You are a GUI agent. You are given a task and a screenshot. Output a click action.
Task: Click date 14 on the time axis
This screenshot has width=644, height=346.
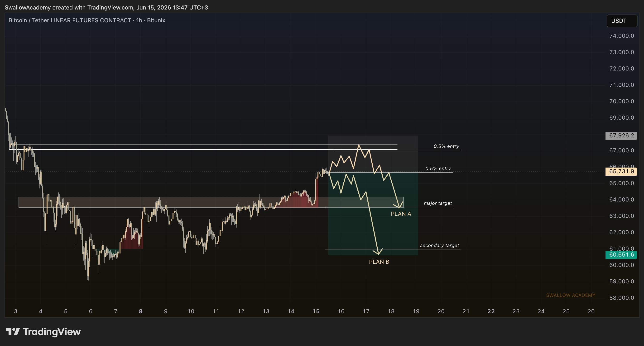[x=291, y=311]
